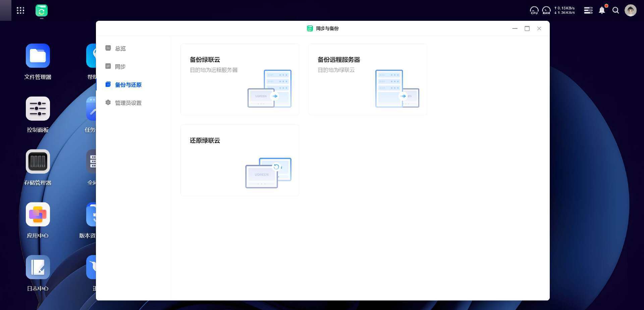
Task: Open the task manager list icon
Action: point(588,10)
